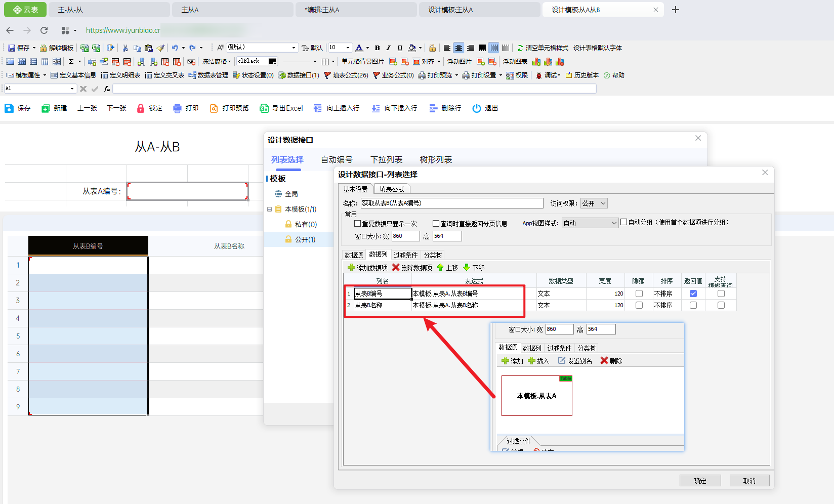Viewport: 834px width, 504px height.
Task: Click the 确定 button
Action: tap(700, 481)
